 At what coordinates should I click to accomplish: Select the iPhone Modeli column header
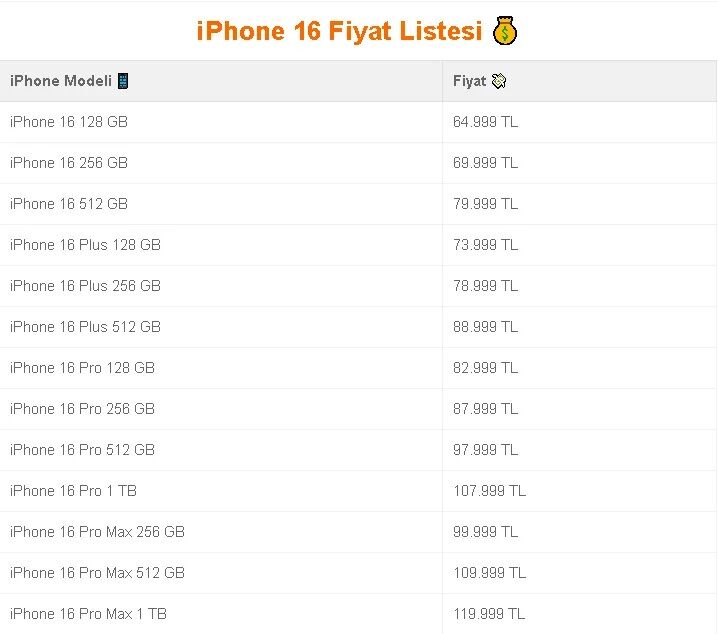click(221, 81)
